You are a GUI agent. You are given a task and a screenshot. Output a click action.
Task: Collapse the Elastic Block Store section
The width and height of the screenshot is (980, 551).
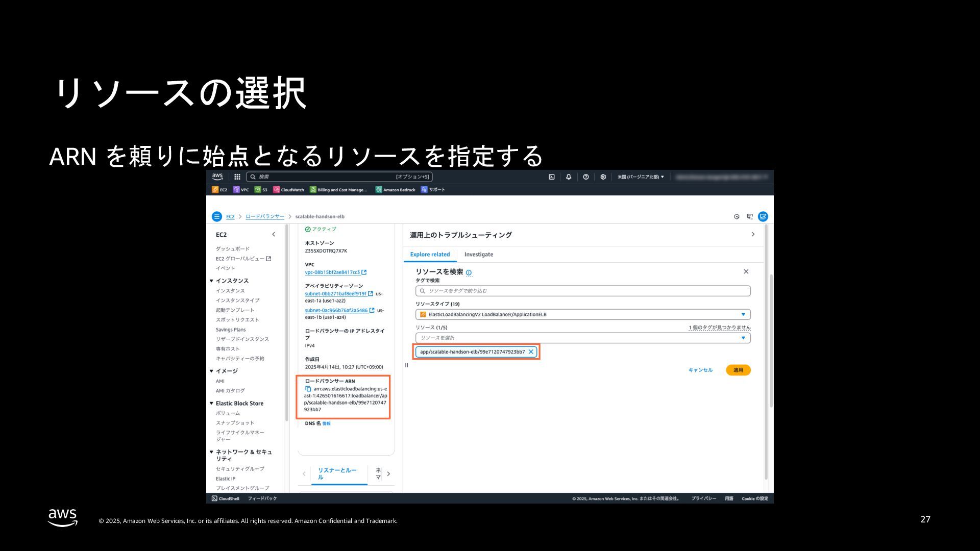coord(211,404)
